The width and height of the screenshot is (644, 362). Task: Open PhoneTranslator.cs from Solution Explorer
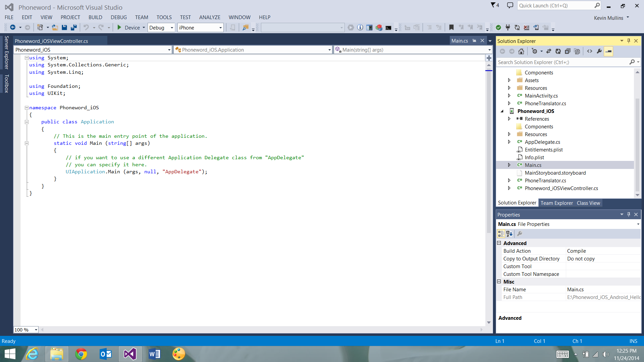[545, 180]
